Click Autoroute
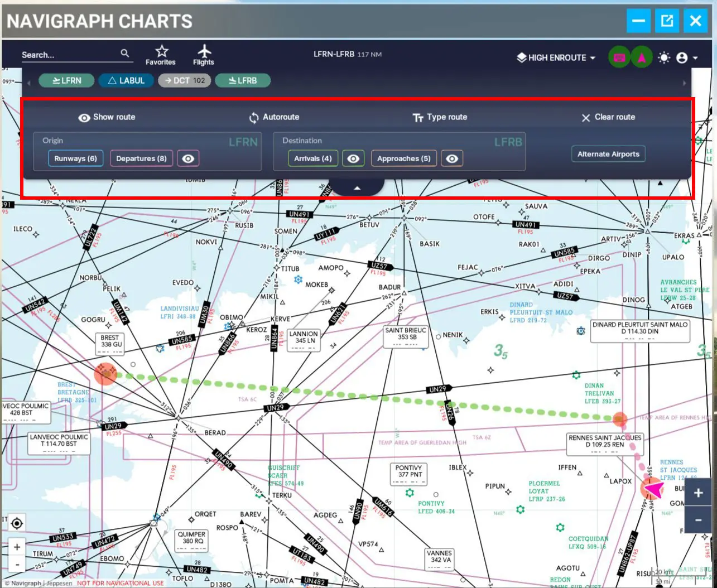Image resolution: width=717 pixels, height=588 pixels. tap(274, 117)
